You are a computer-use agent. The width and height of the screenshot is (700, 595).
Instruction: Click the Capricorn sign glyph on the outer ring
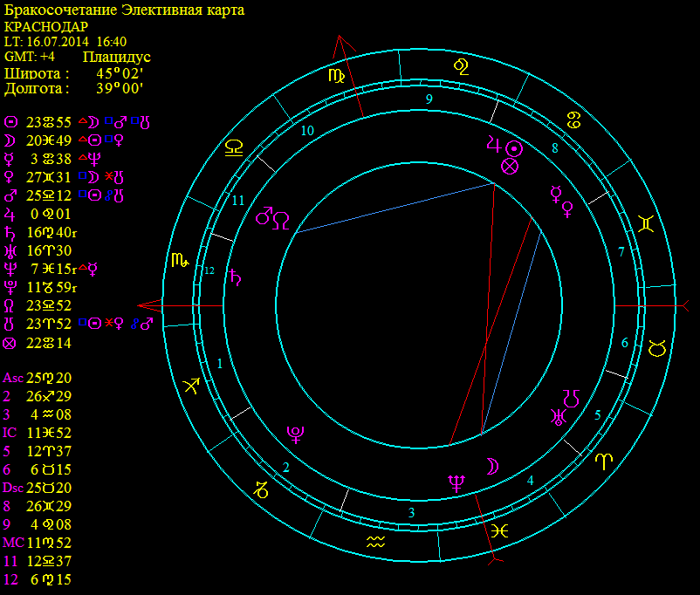[x=261, y=489]
